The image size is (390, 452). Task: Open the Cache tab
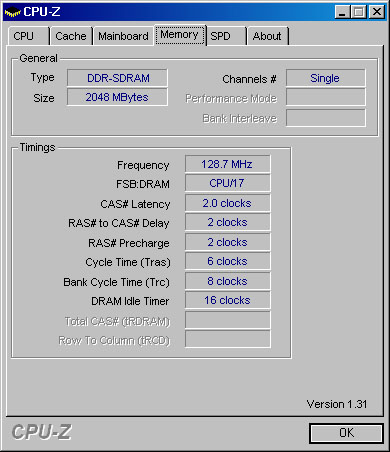(x=71, y=36)
